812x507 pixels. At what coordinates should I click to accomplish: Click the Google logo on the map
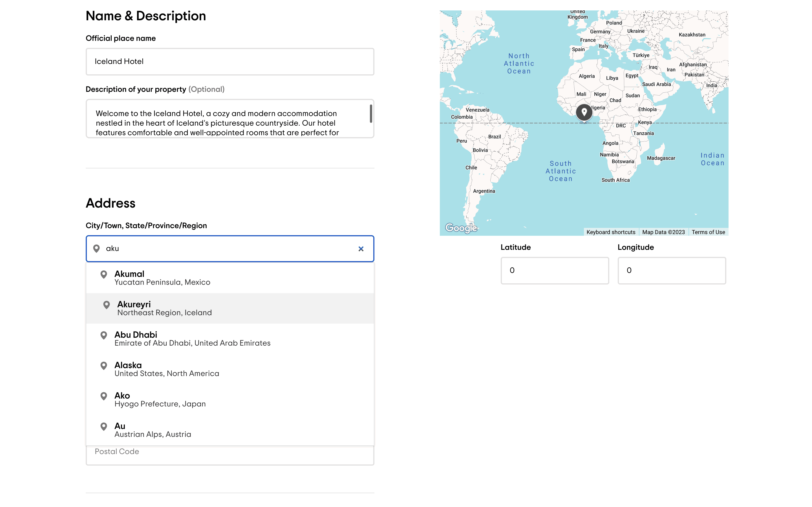(x=461, y=228)
